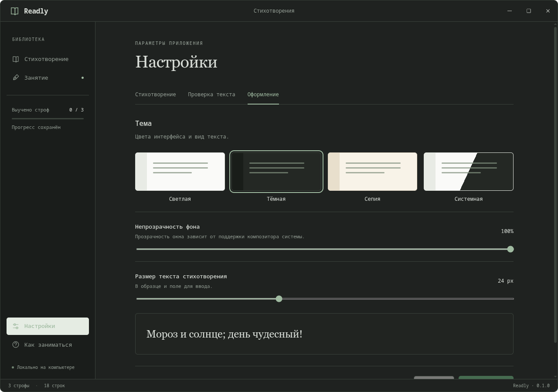Minimize the Readly window
The height and width of the screenshot is (392, 558).
pos(510,11)
